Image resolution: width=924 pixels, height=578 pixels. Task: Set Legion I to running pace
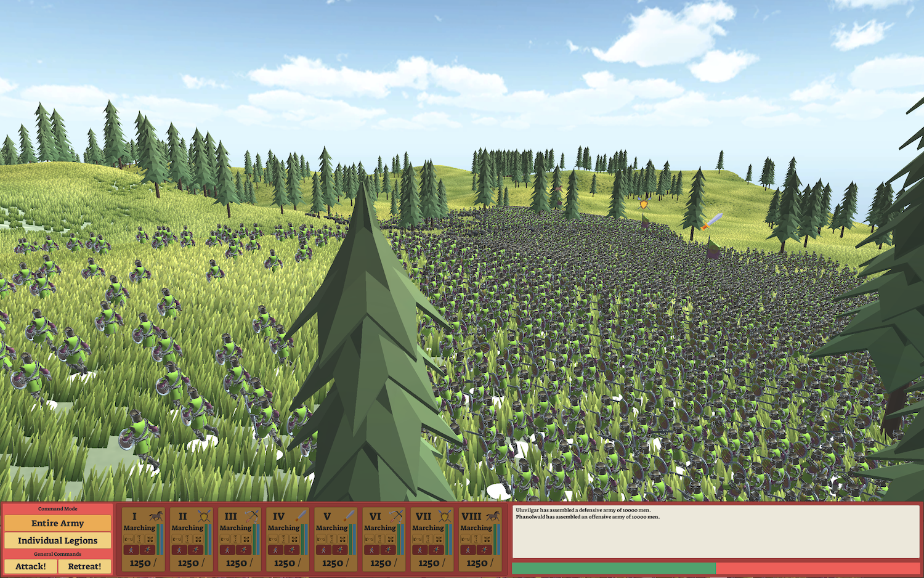pos(148,550)
